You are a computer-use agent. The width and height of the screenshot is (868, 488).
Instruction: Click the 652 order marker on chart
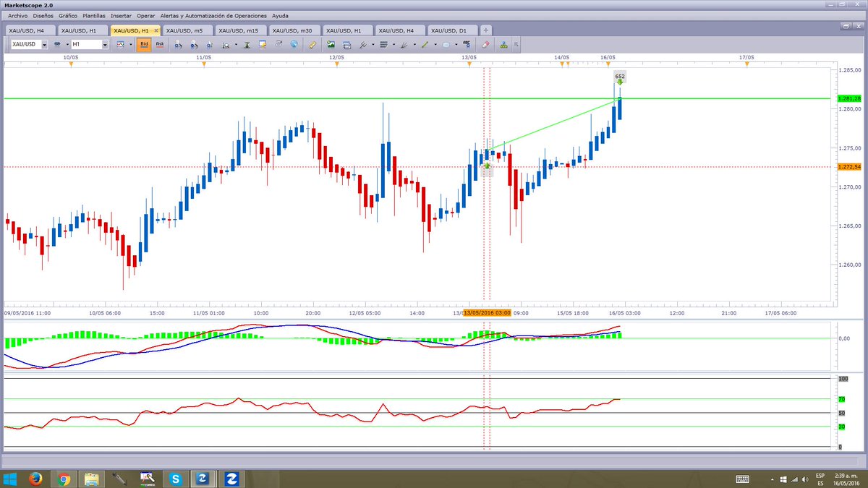pos(620,76)
